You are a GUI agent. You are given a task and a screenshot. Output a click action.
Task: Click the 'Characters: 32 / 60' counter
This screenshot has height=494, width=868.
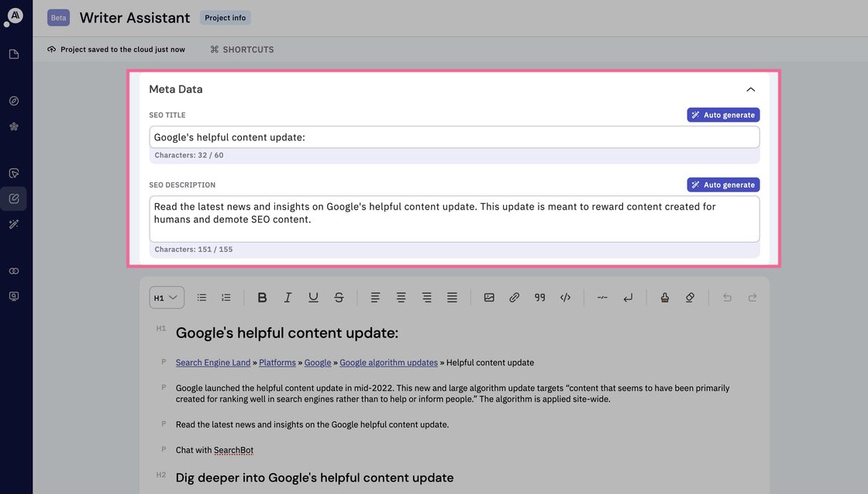tap(189, 155)
